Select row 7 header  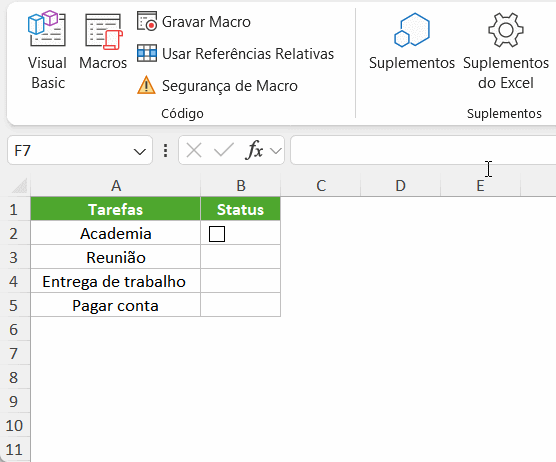tap(15, 353)
